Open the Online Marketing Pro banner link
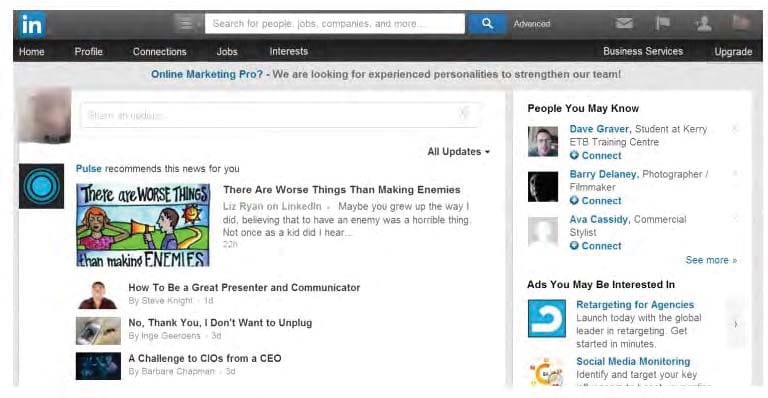768x398 pixels. coord(207,74)
